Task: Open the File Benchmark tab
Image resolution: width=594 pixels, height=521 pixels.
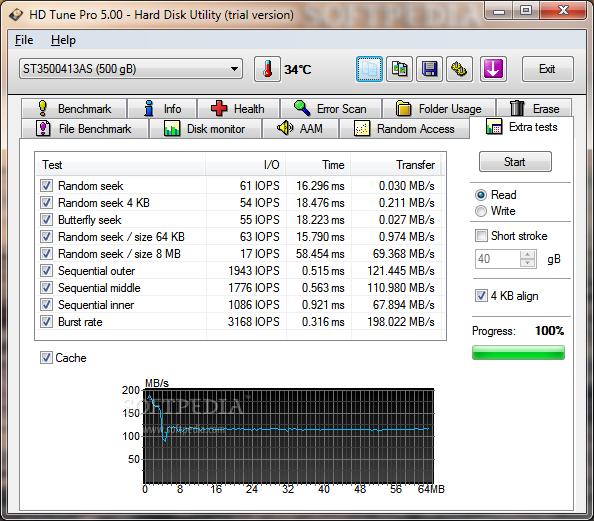Action: (84, 129)
